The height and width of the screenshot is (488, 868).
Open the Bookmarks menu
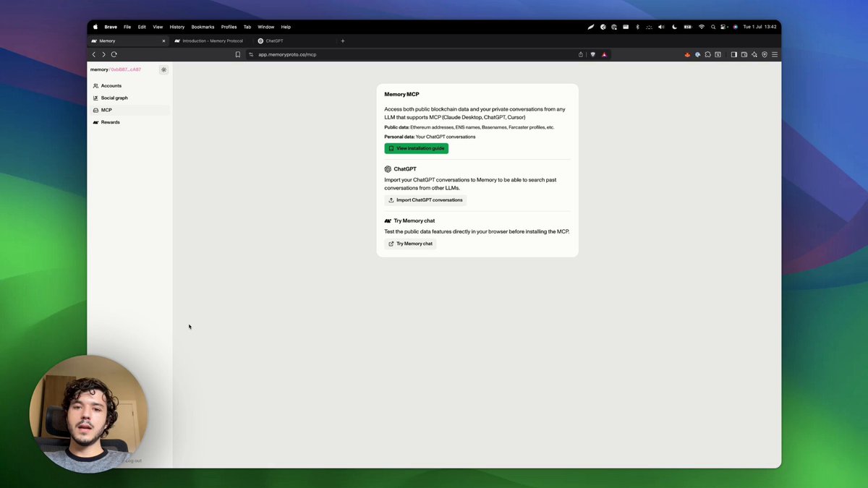click(x=203, y=27)
